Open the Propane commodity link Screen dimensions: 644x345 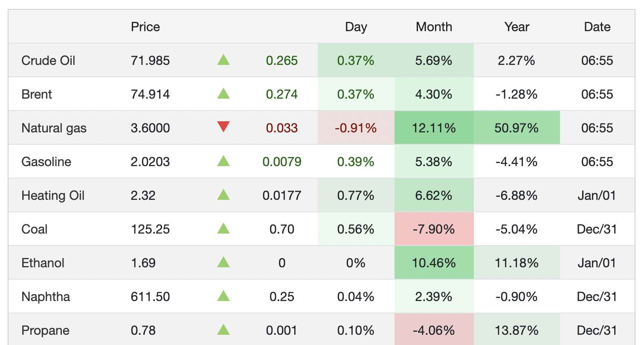point(45,330)
